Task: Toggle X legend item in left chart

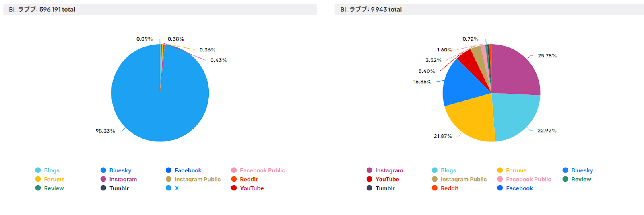Action: pyautogui.click(x=172, y=188)
